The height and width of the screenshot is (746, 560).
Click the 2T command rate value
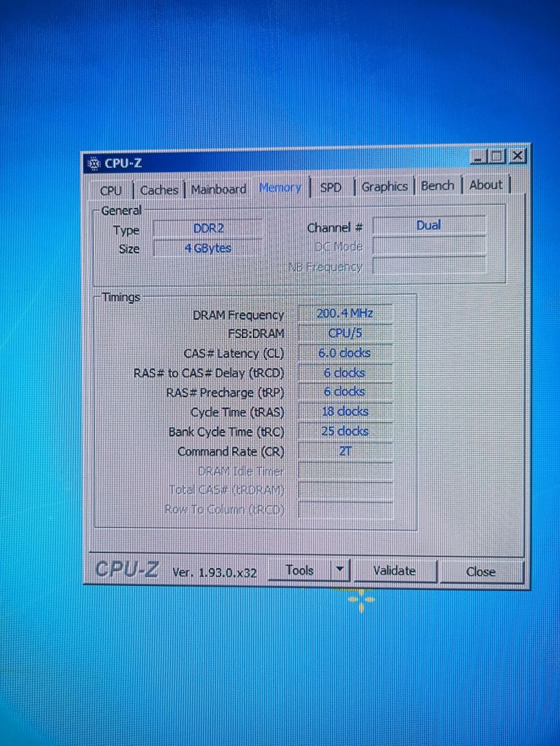(x=345, y=451)
